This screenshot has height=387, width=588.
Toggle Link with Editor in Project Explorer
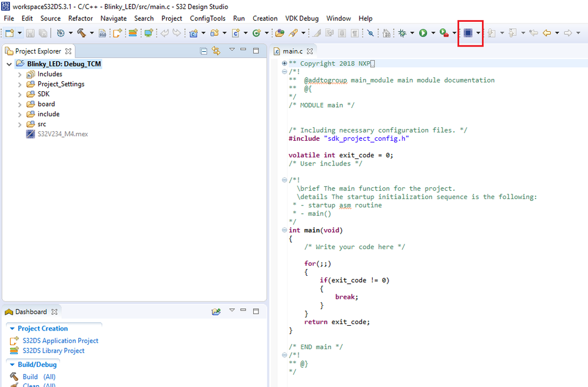(216, 51)
